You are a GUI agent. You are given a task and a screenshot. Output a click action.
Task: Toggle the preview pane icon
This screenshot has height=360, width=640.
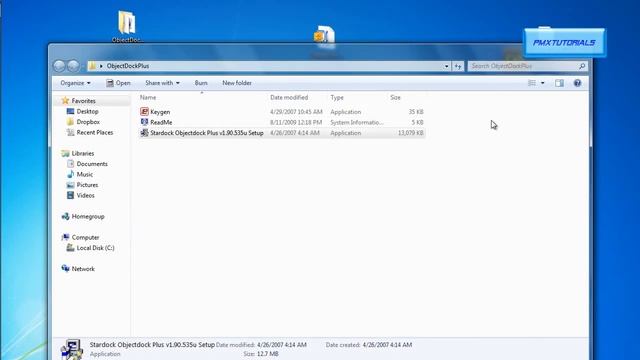click(x=559, y=83)
